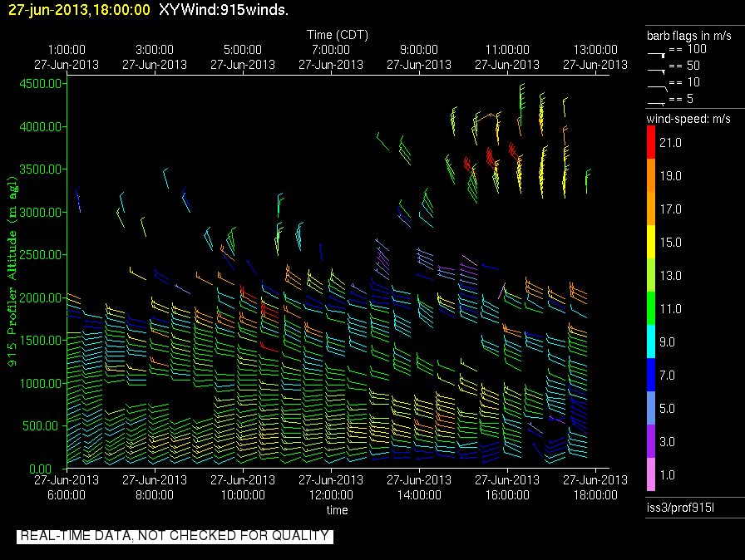Click the '0.00' altitude tick label

tap(41, 469)
